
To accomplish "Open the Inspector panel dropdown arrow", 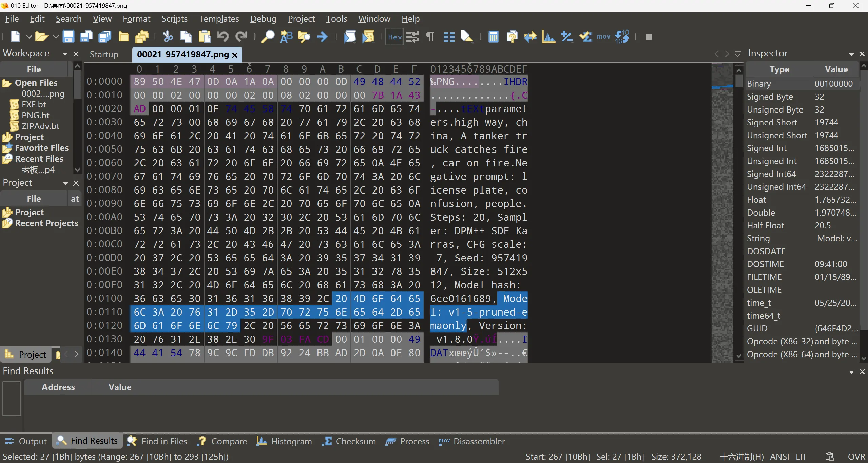I will [851, 54].
